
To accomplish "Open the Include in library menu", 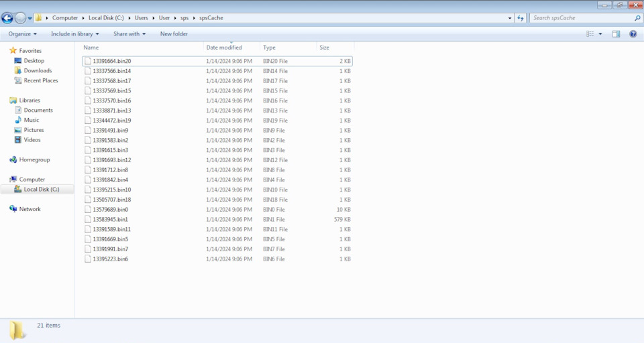I will point(74,33).
